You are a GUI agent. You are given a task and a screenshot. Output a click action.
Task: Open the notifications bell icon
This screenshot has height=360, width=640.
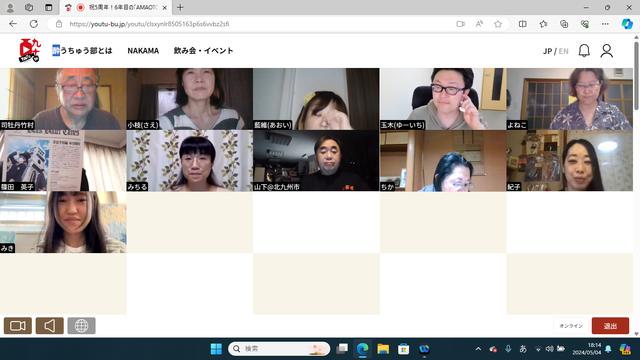pyautogui.click(x=584, y=51)
